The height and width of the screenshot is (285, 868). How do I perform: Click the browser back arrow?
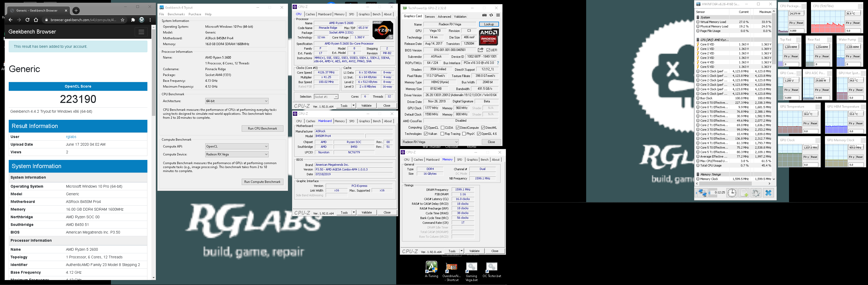11,20
